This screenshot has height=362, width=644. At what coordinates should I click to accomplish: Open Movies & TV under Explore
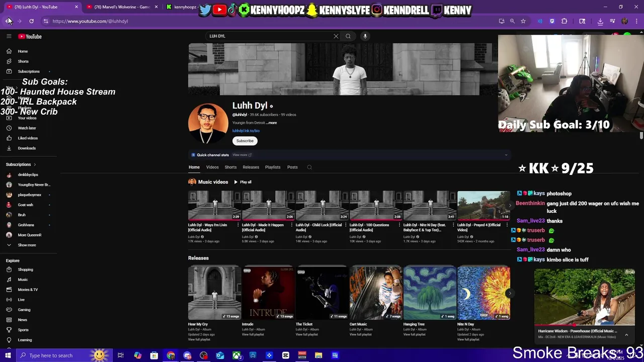[x=28, y=290]
